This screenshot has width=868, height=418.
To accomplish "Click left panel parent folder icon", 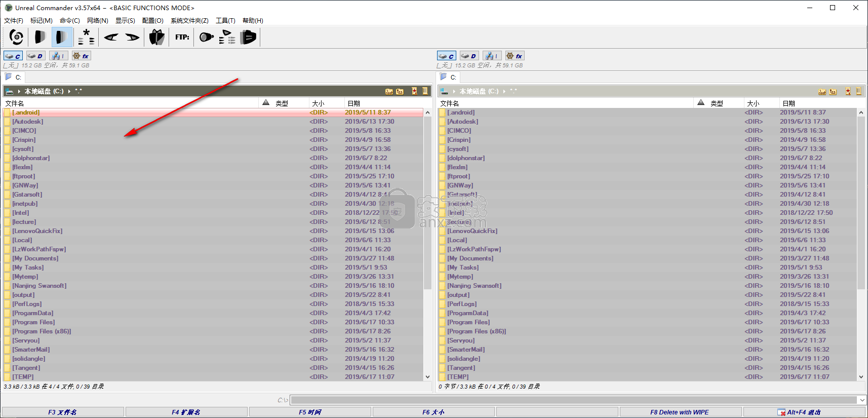I will (400, 91).
